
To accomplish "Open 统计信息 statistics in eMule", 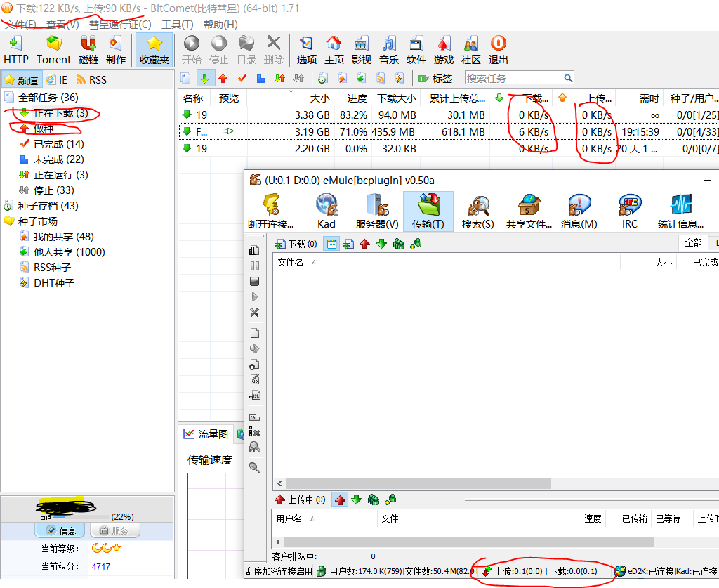I will click(680, 211).
